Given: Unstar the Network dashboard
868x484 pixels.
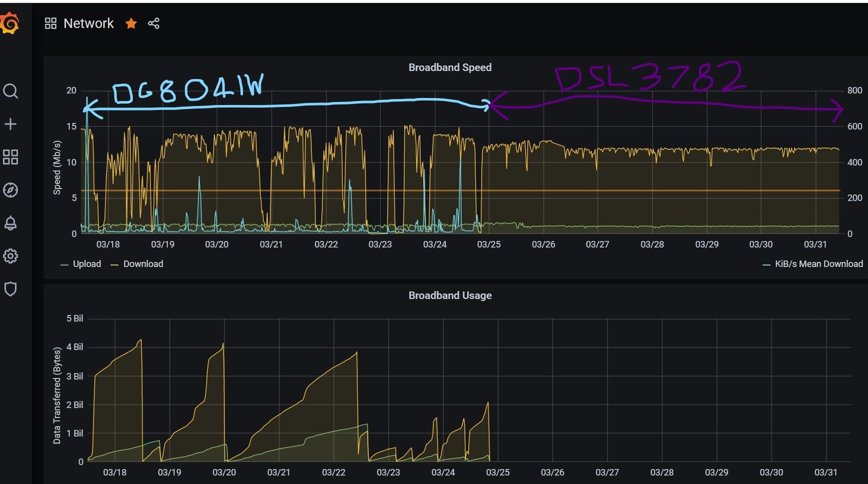Looking at the screenshot, I should click(x=131, y=23).
